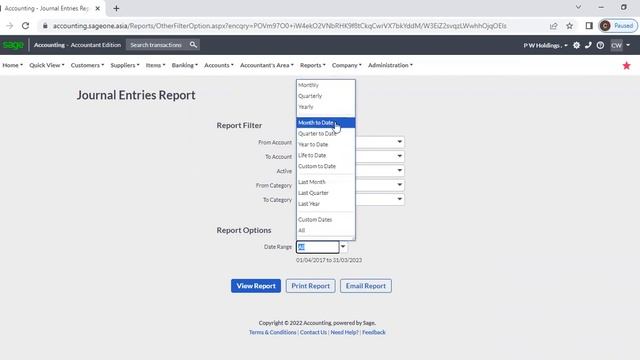Image resolution: width=640 pixels, height=360 pixels.
Task: Go forward with the browser arrow
Action: (9, 26)
